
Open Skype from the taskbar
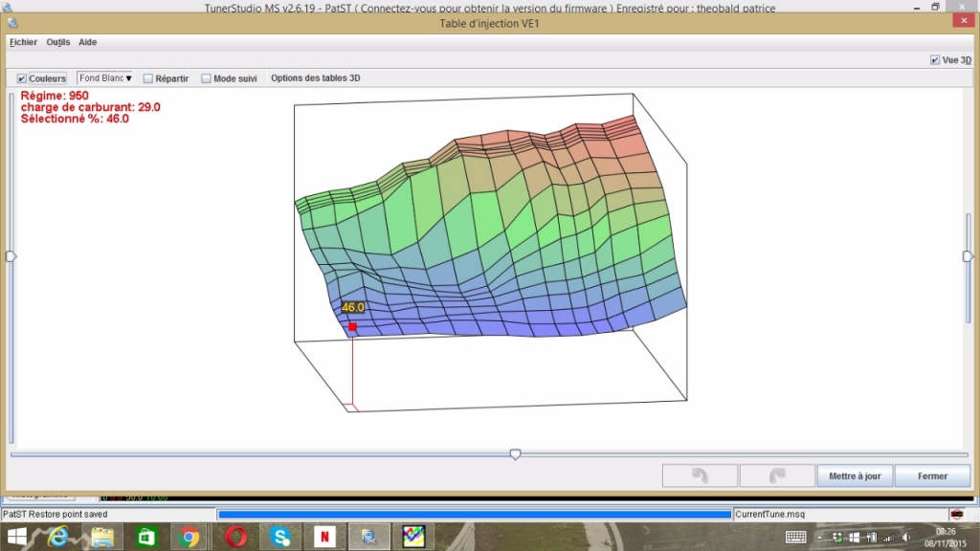click(x=280, y=537)
